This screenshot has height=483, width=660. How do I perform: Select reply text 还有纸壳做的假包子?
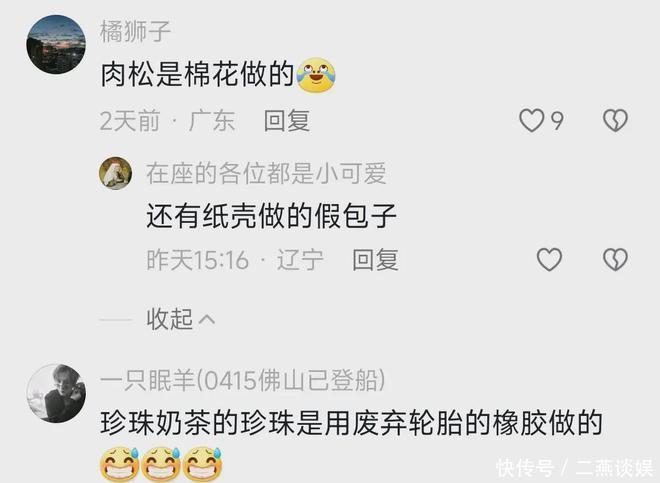pyautogui.click(x=271, y=216)
